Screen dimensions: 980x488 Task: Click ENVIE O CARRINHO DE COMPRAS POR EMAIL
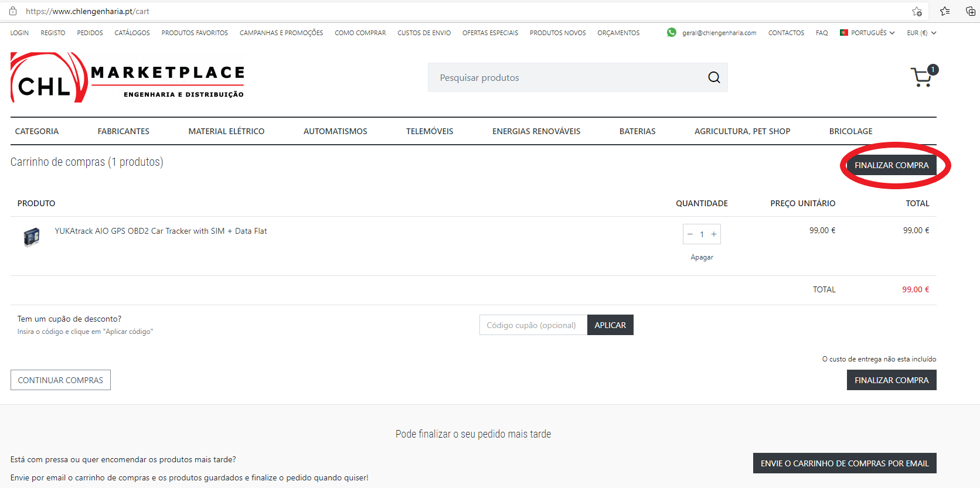coord(845,463)
